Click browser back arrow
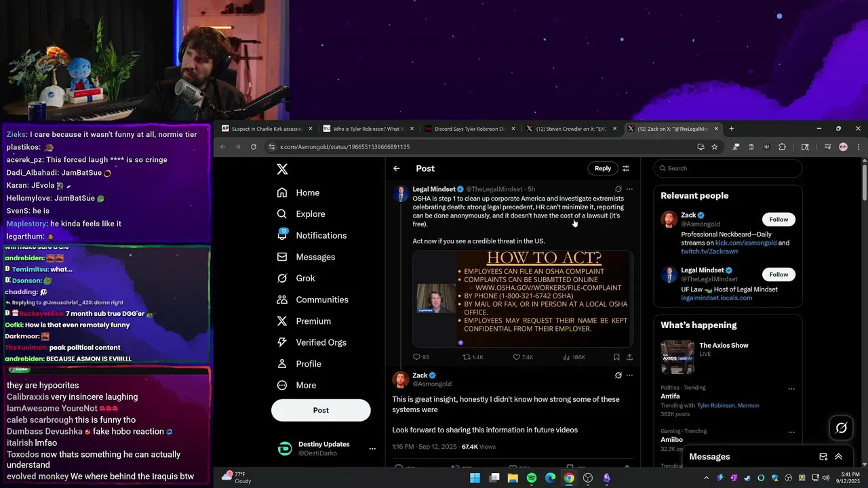The width and height of the screenshot is (868, 488). (222, 146)
